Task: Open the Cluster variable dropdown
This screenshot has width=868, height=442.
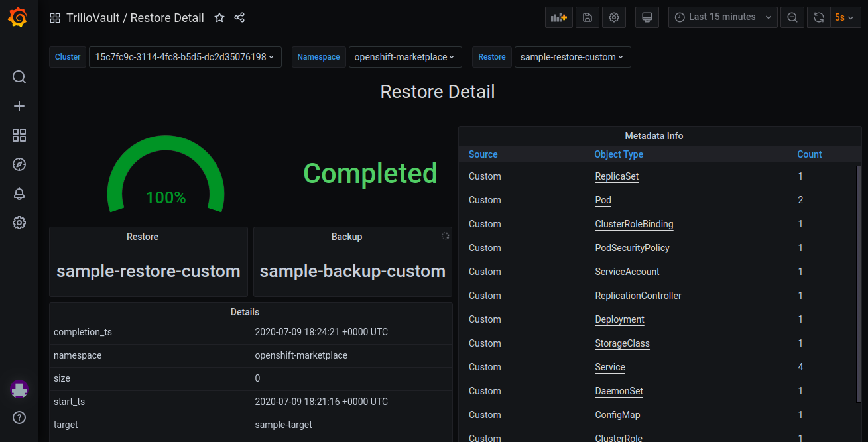Action: 185,57
